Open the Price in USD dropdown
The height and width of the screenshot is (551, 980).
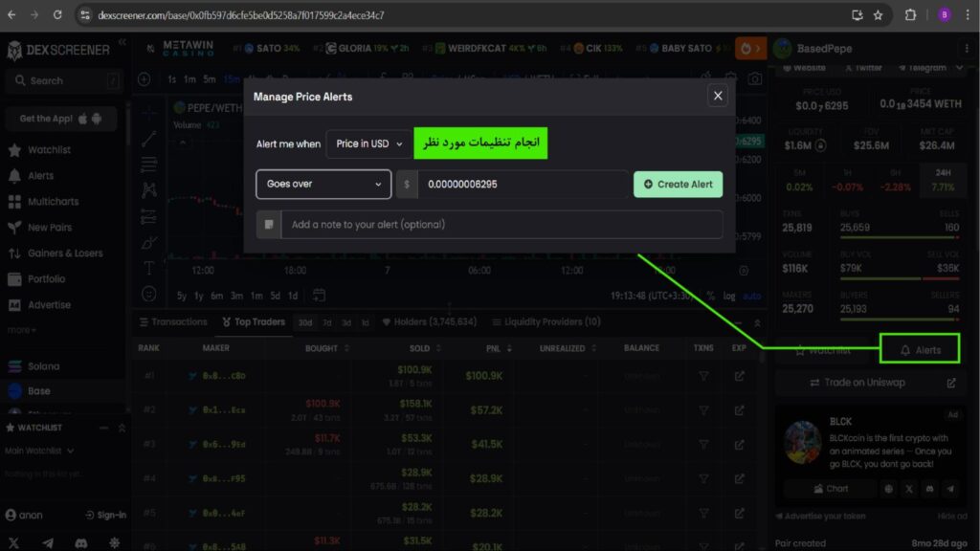(x=368, y=143)
